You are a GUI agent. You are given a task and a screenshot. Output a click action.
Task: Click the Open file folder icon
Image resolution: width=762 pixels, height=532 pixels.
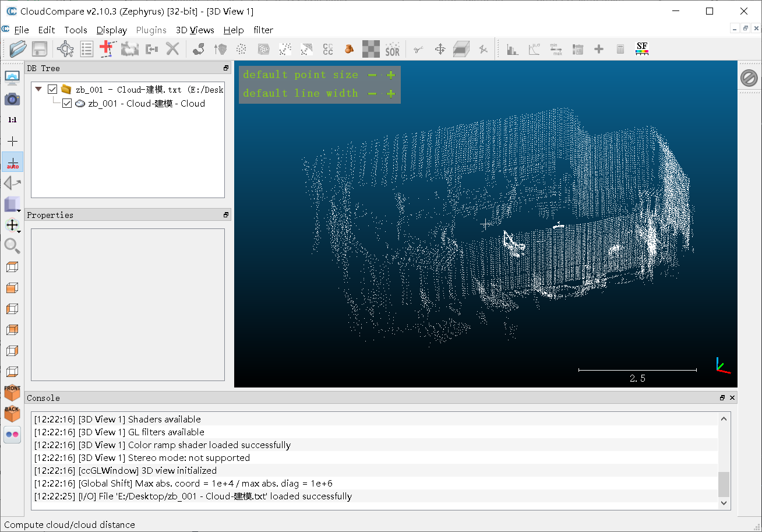click(x=18, y=49)
